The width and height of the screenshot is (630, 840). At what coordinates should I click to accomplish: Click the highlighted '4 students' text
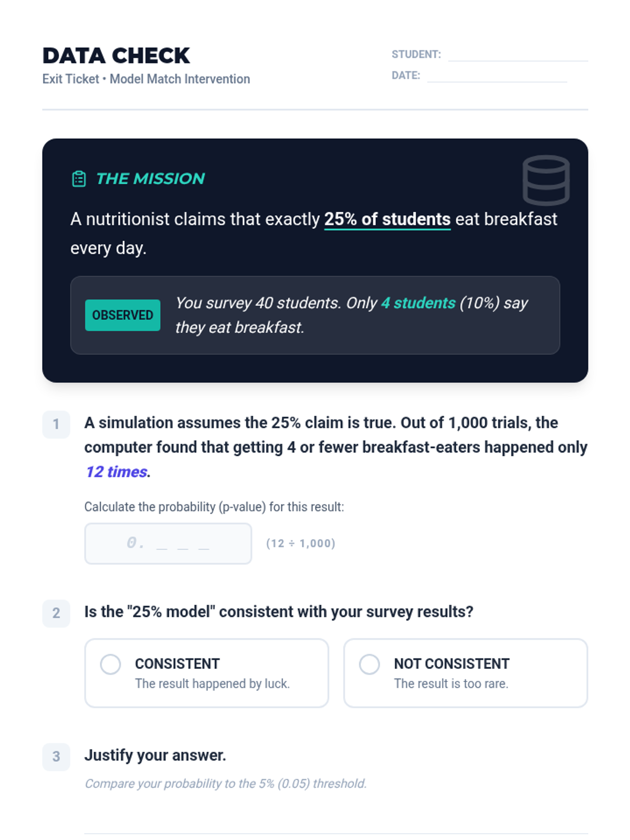[418, 303]
